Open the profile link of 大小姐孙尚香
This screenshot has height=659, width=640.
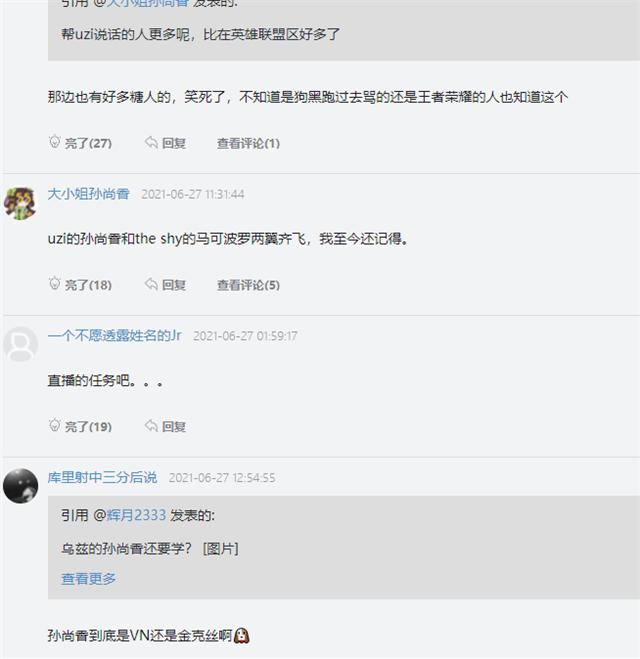coord(88,194)
